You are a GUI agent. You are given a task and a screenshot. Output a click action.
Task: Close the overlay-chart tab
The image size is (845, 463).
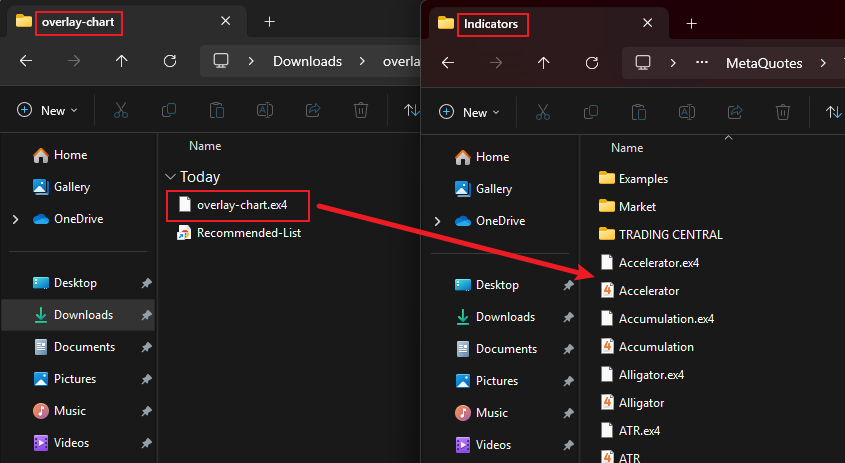(x=226, y=21)
